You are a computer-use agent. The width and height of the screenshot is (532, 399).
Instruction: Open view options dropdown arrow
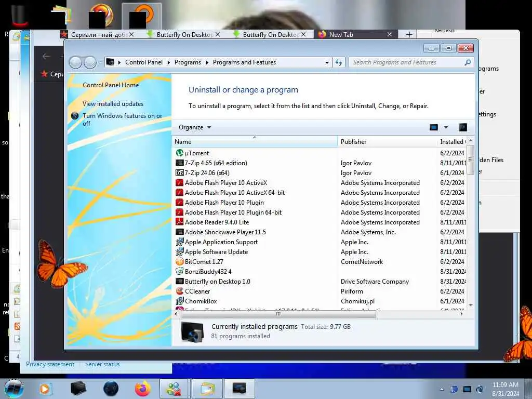pos(446,127)
